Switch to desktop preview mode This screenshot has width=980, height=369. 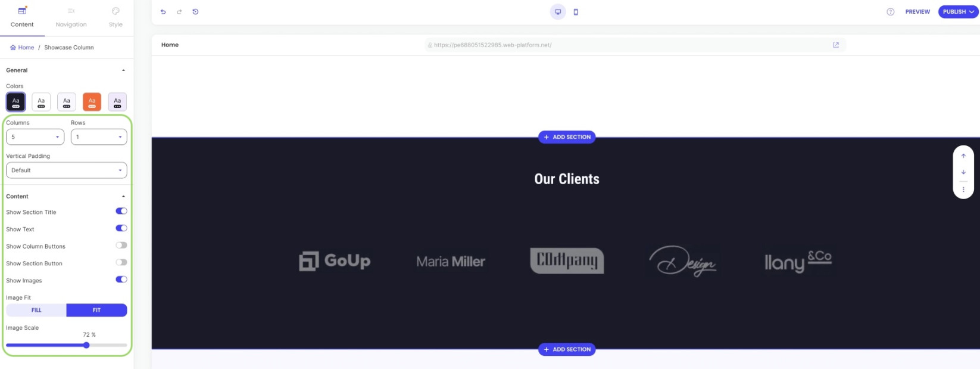tap(558, 12)
